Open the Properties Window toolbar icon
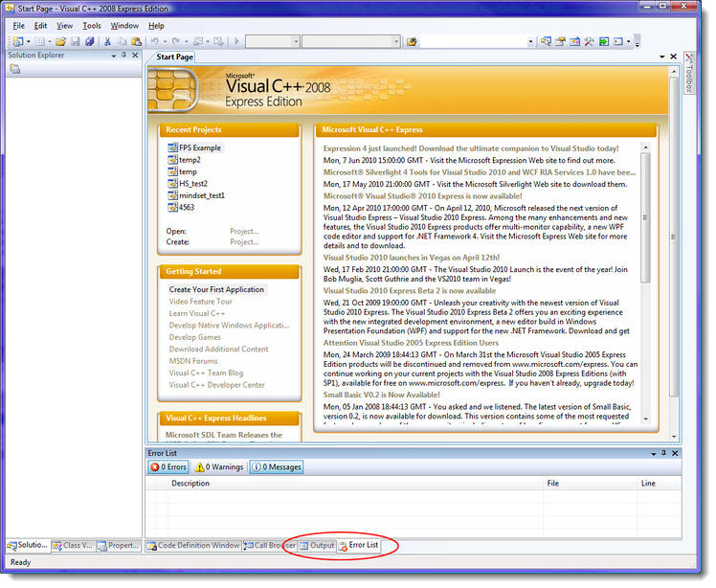This screenshot has height=588, width=716. [560, 42]
